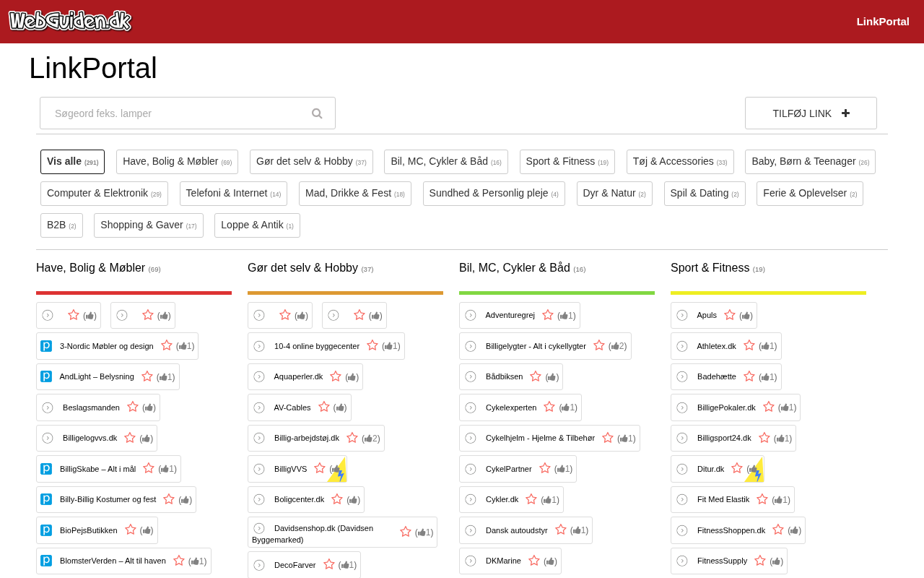The height and width of the screenshot is (578, 924).
Task: Like Billy-Billig Kostumer og fest
Action: [186, 500]
